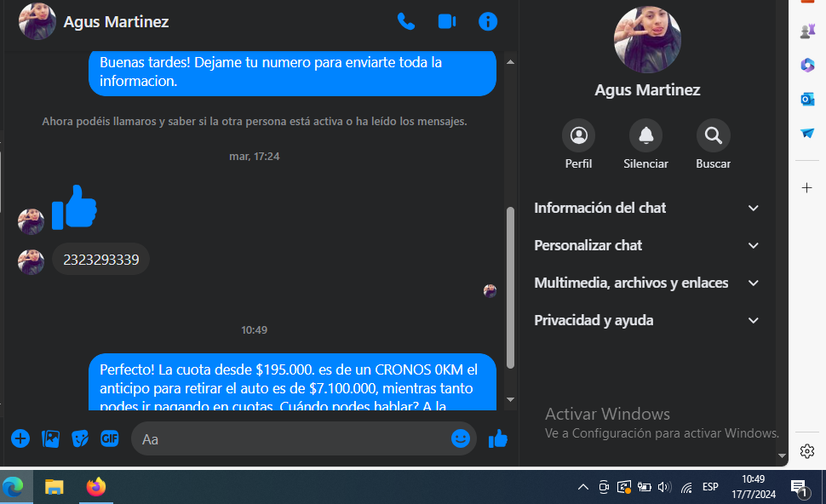Viewport: 826px width, 504px height.
Task: Choose a sticker from the sticker icon
Action: (x=80, y=438)
